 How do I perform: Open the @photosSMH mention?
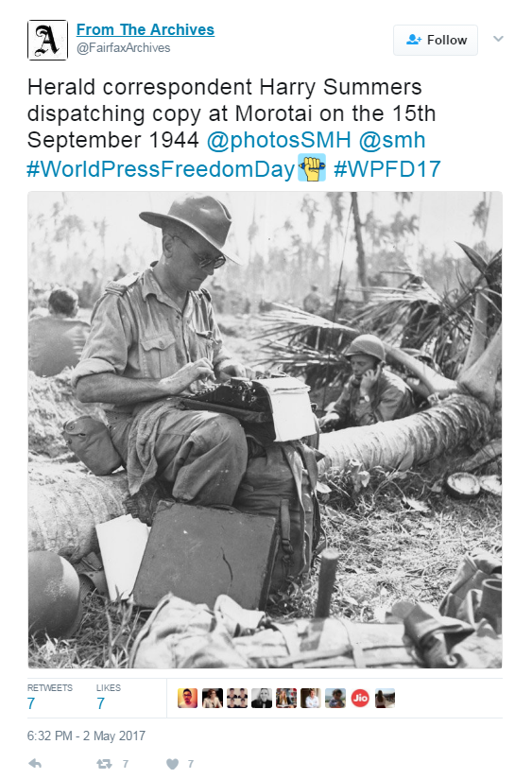279,140
